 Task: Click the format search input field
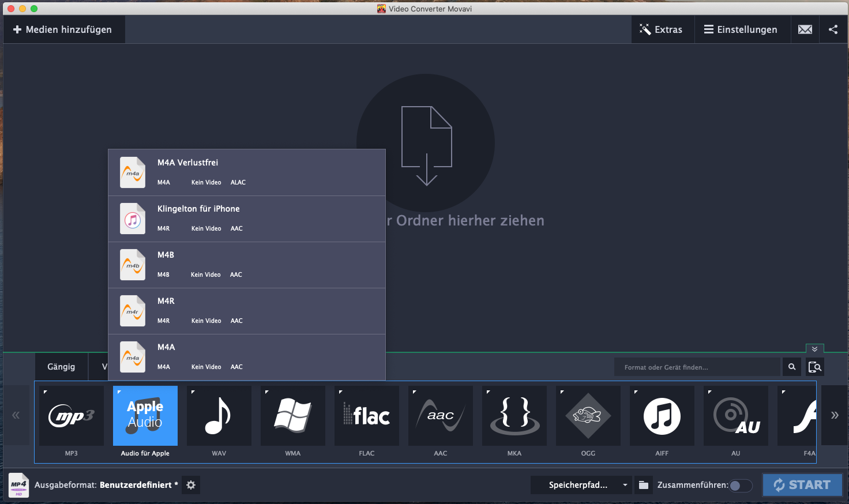coord(697,367)
